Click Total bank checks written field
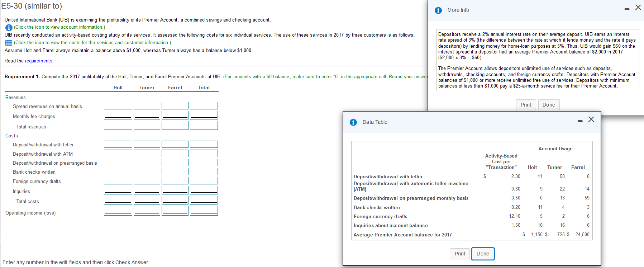The width and height of the screenshot is (644, 268). coord(204,171)
